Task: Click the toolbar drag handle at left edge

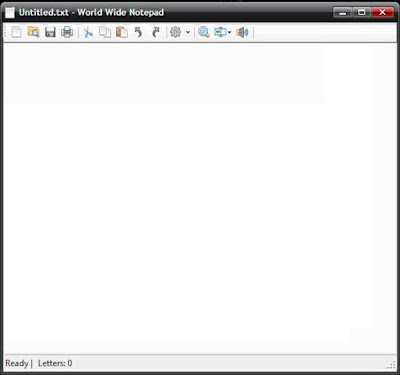Action: pyautogui.click(x=5, y=32)
